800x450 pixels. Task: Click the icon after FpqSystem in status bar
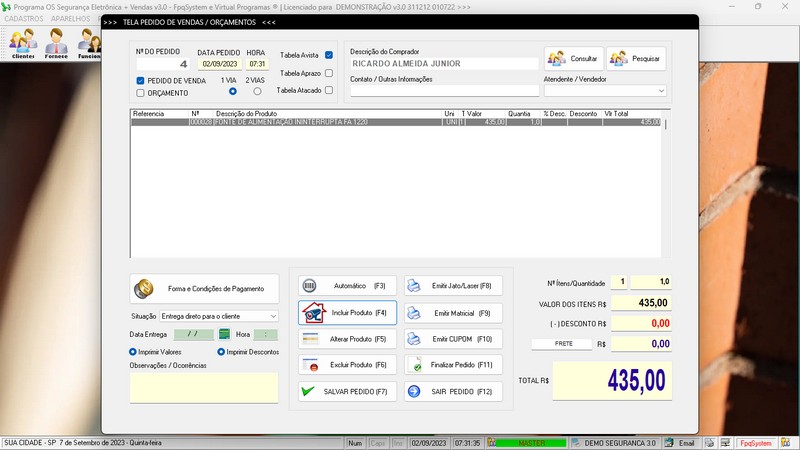click(x=785, y=443)
